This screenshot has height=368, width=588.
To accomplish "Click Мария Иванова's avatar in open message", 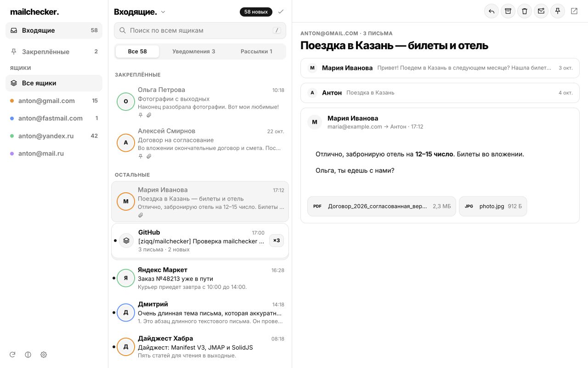I will [315, 122].
